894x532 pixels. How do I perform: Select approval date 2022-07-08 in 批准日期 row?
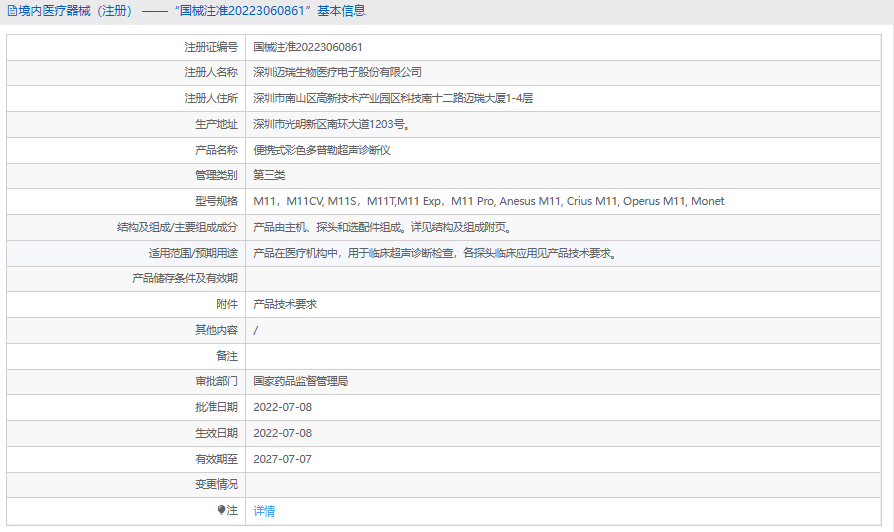(283, 407)
